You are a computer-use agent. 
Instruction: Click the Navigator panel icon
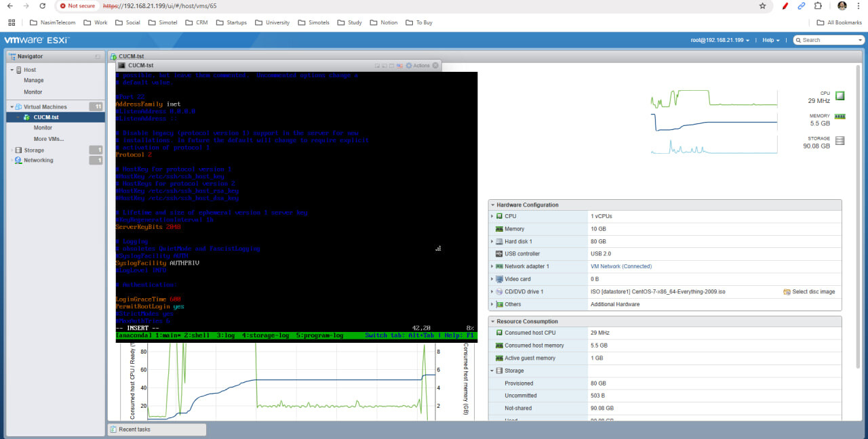point(12,56)
